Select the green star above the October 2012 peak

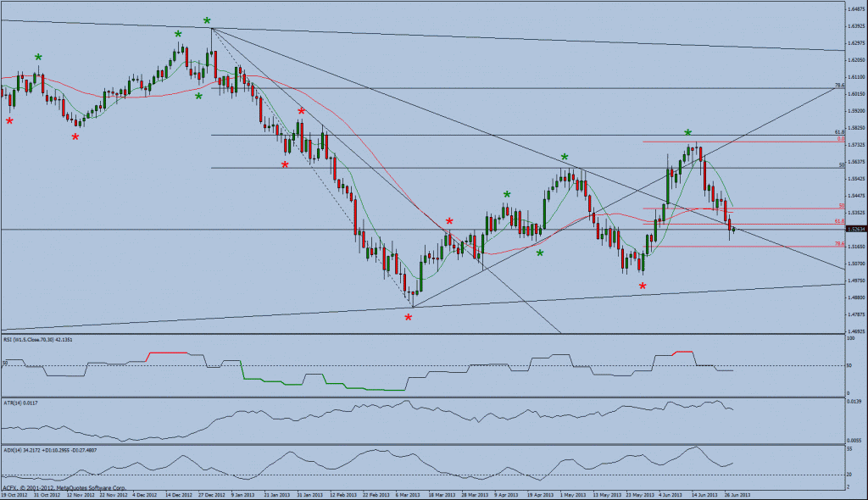(38, 57)
